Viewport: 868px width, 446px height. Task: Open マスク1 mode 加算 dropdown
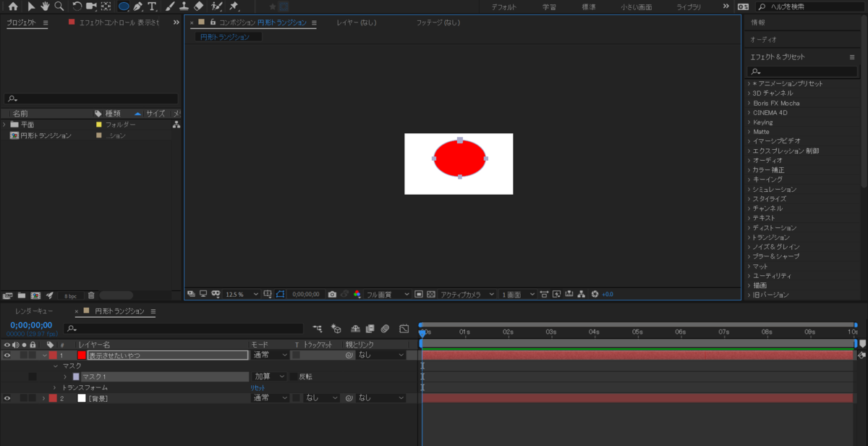269,376
